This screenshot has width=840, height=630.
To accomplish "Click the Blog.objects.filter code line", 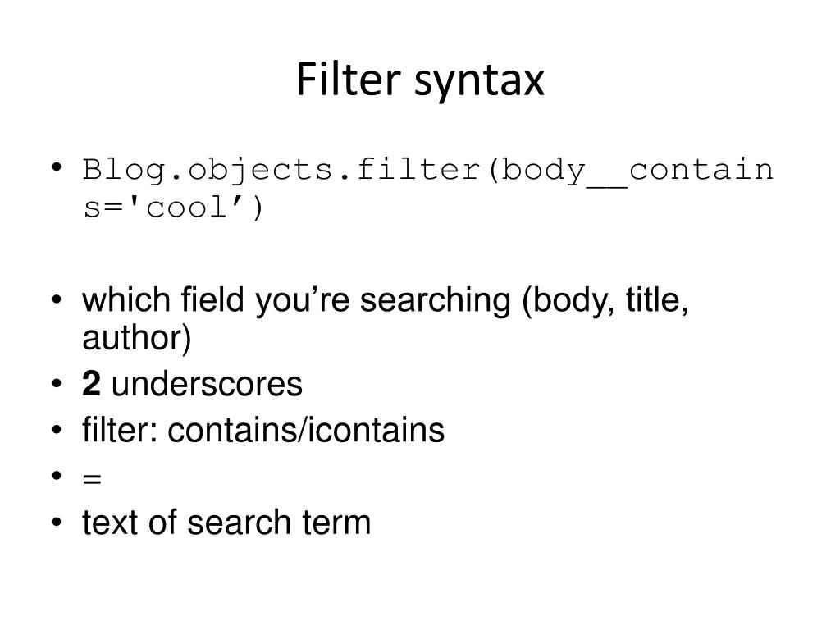I will tap(428, 171).
